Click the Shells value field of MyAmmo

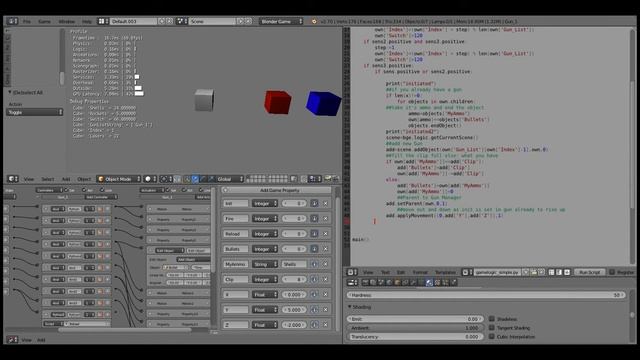pyautogui.click(x=293, y=264)
